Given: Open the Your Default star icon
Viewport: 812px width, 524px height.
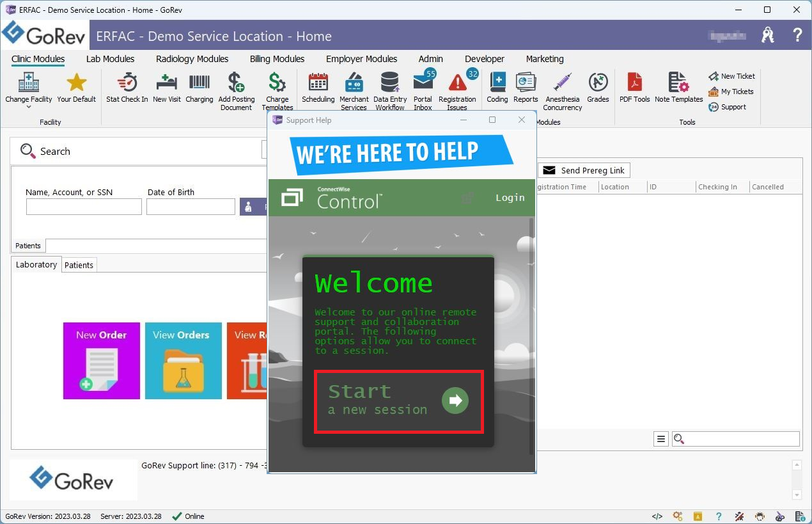Looking at the screenshot, I should click(76, 88).
